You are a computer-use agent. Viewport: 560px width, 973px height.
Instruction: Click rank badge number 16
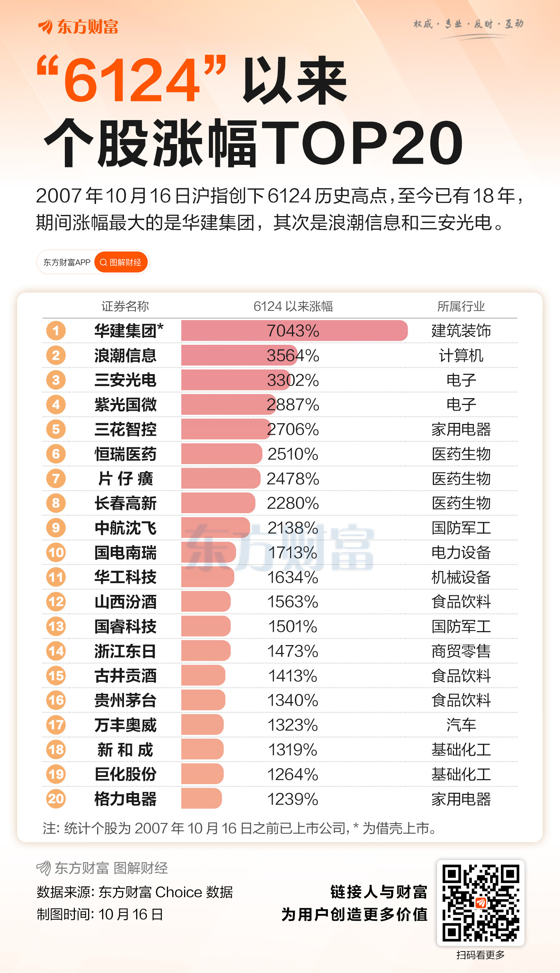point(56,700)
